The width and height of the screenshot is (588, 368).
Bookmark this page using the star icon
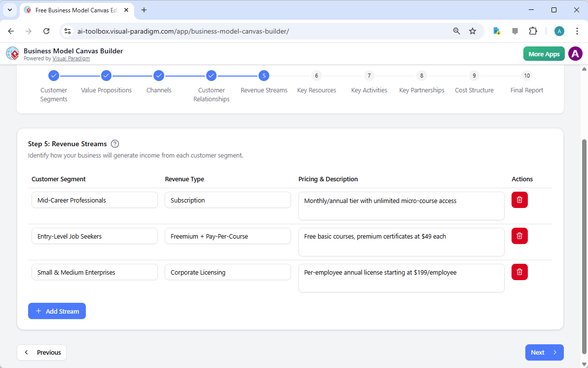pos(473,31)
